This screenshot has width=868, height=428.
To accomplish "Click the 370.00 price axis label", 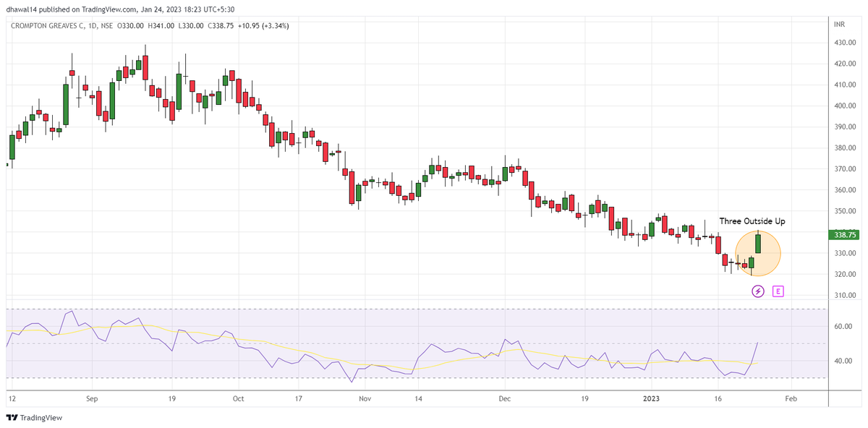I will click(x=844, y=169).
